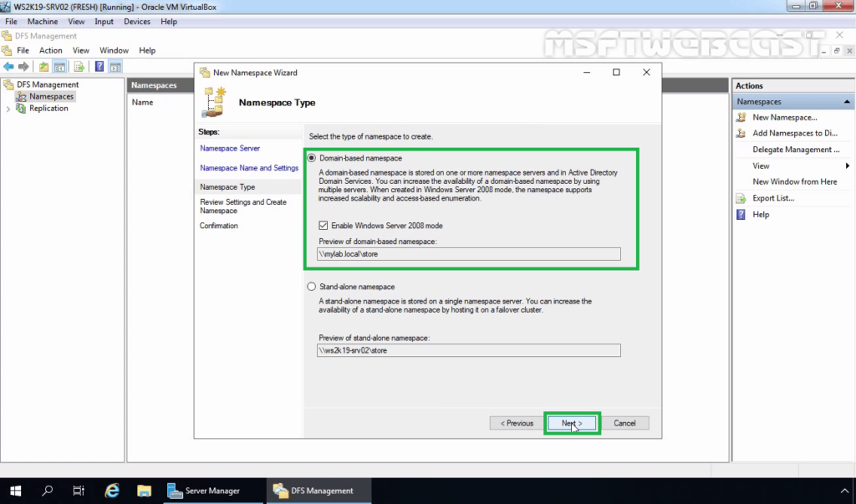Image resolution: width=856 pixels, height=504 pixels.
Task: Click the Help icon in Actions pane
Action: pyautogui.click(x=741, y=215)
